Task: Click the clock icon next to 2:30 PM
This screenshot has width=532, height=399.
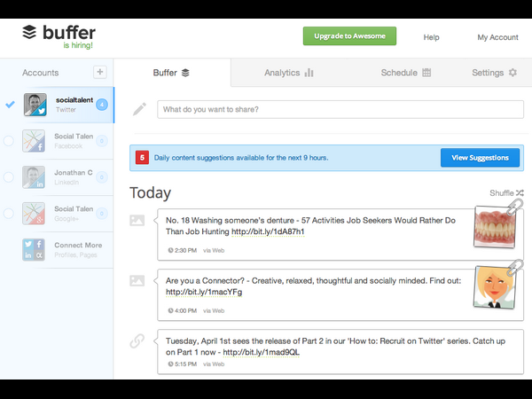Action: (x=170, y=250)
